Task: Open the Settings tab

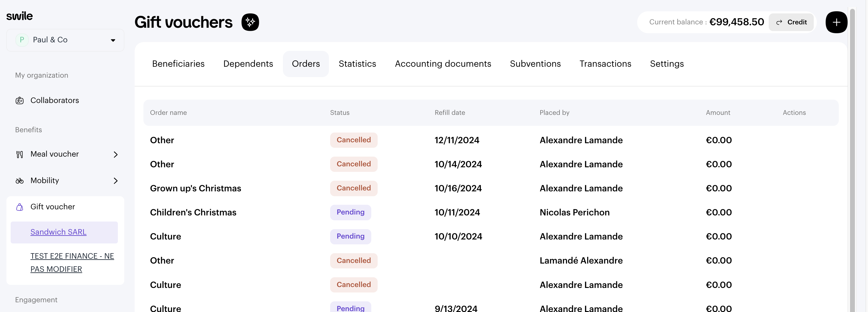Action: pos(666,64)
